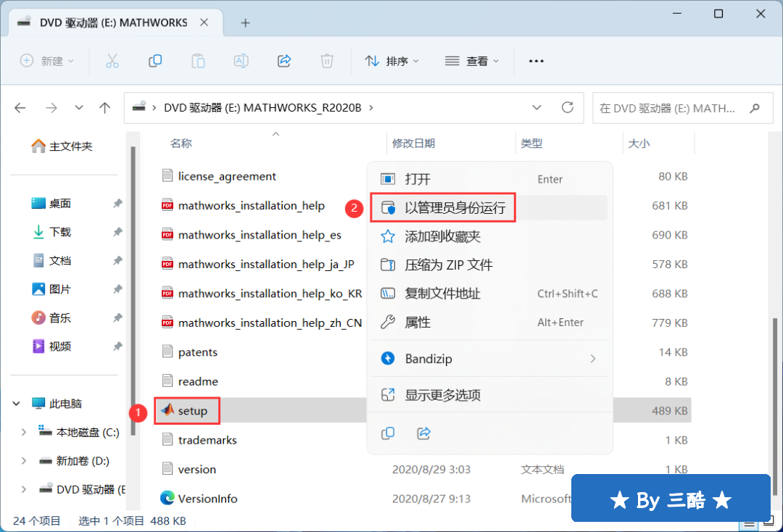Open Home (主文件夹) in sidebar
The height and width of the screenshot is (532, 783).
click(62, 146)
